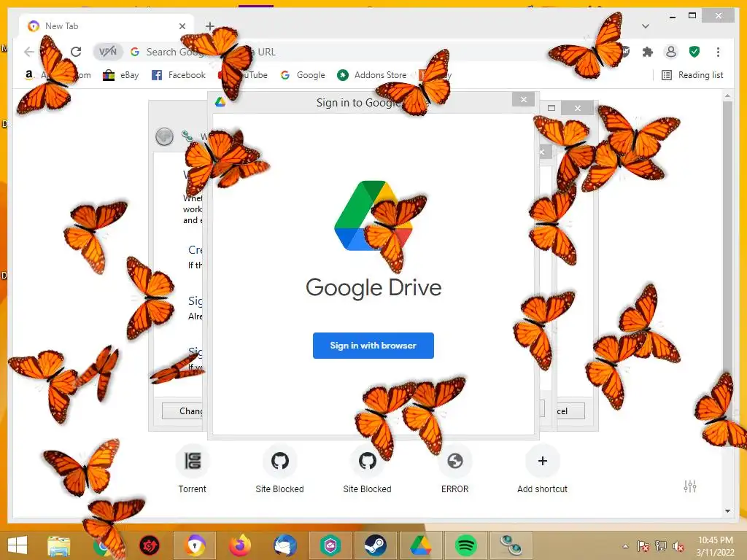Viewport: 747px width, 560px height.
Task: Open the Windows Start button
Action: 18,545
